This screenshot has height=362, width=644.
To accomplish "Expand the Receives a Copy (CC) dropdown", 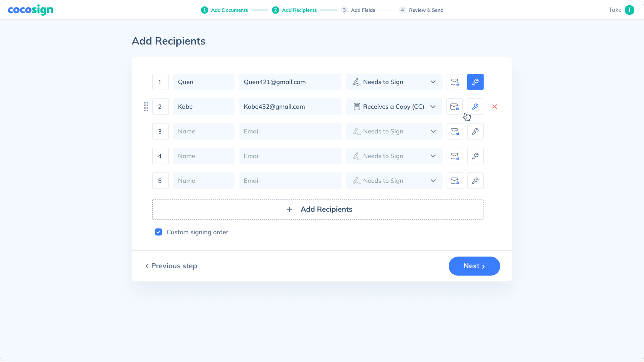I will tap(394, 107).
